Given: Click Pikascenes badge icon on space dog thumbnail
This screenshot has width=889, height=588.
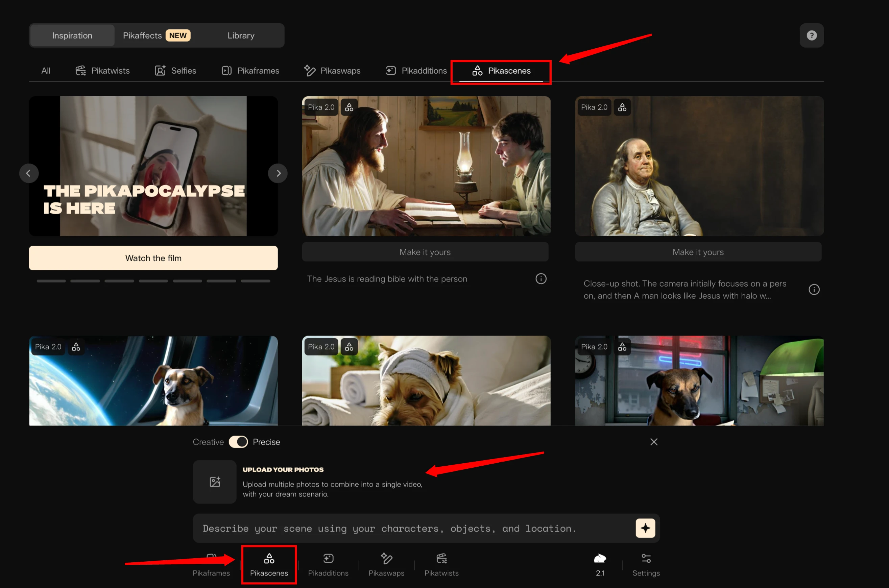Looking at the screenshot, I should click(76, 347).
